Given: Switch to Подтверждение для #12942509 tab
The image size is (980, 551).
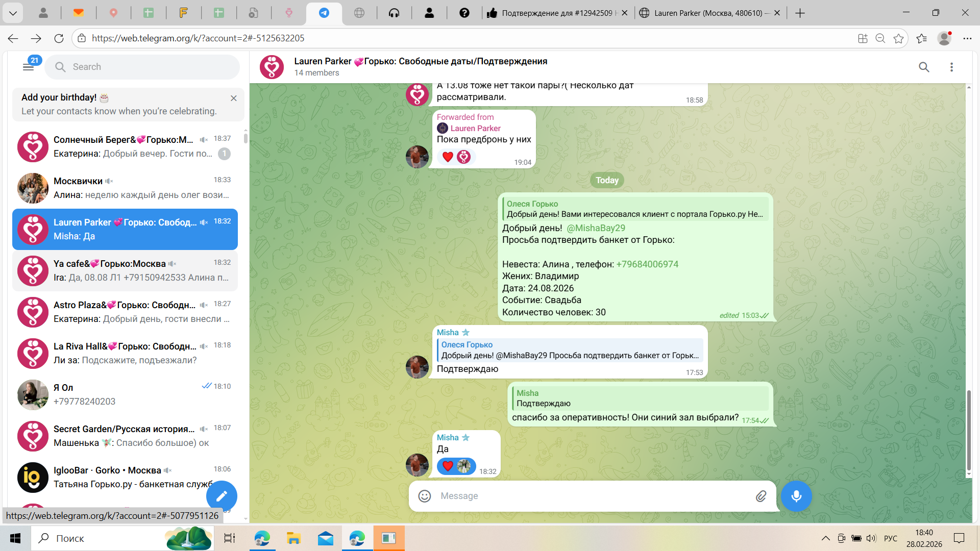Looking at the screenshot, I should pos(556,13).
